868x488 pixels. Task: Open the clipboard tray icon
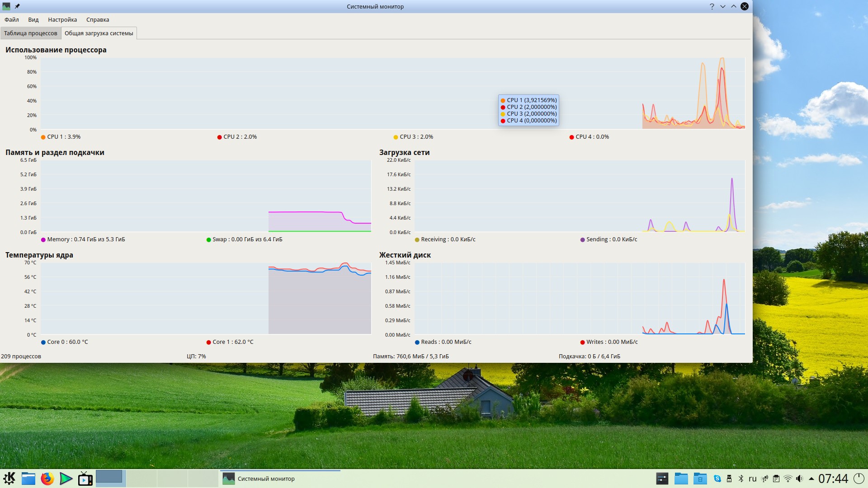pos(776,479)
